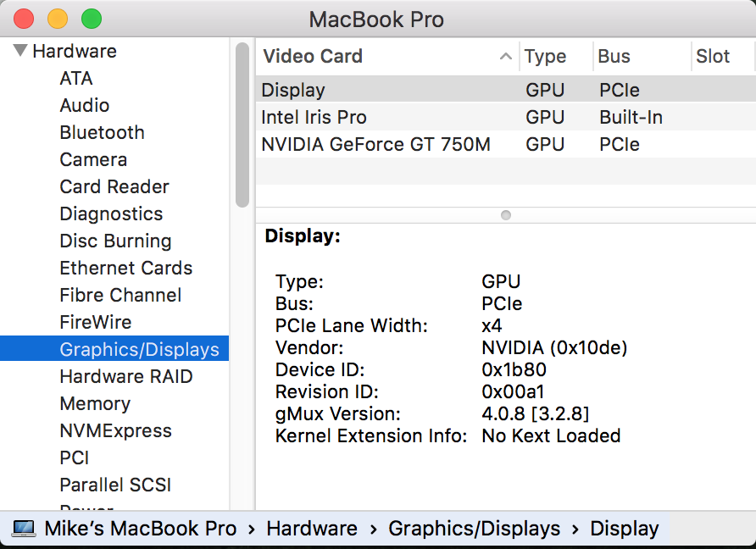This screenshot has height=549, width=756.
Task: Select ATA in the sidebar
Action: pos(76,78)
